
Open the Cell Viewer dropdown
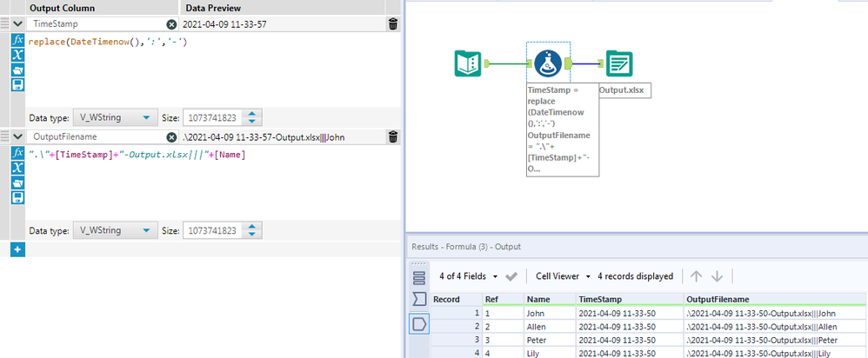click(x=563, y=276)
